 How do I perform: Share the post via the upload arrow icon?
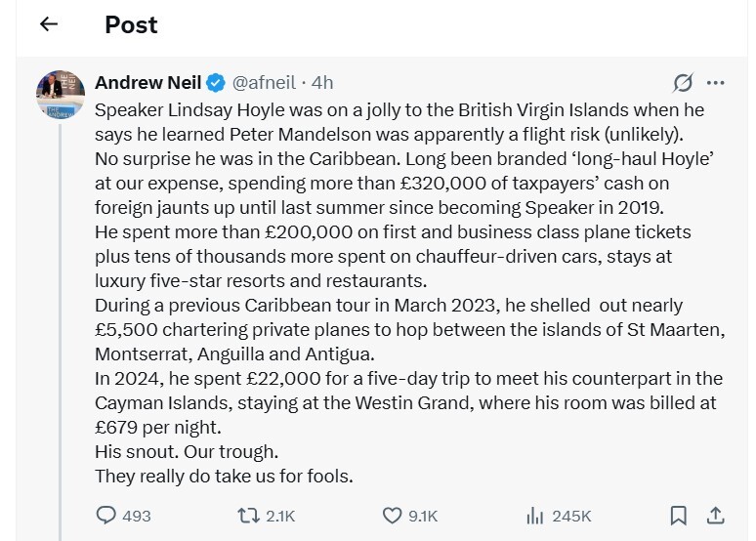pyautogui.click(x=715, y=516)
